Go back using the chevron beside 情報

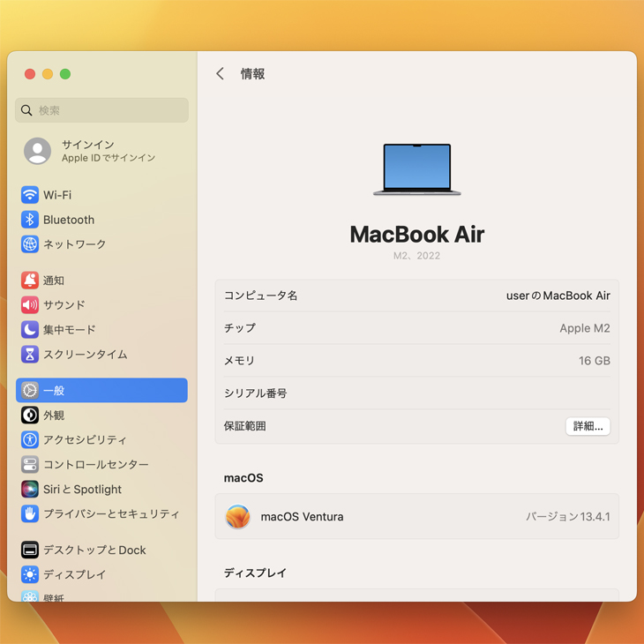point(221,74)
